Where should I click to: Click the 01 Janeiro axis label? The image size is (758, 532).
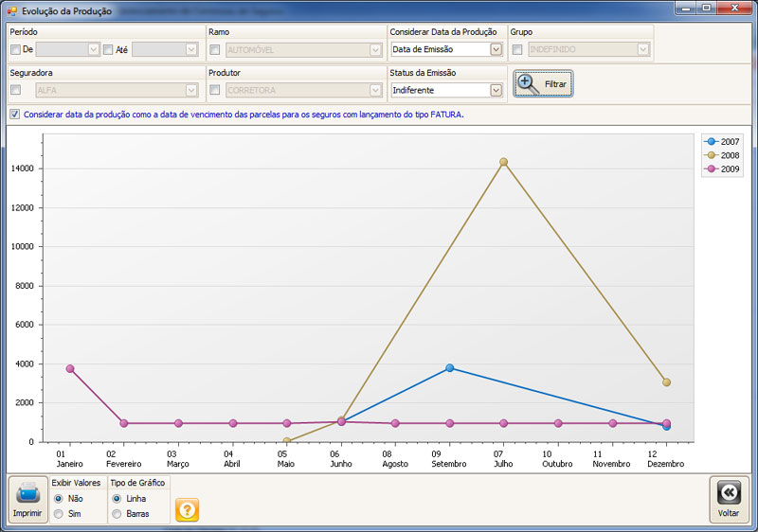pyautogui.click(x=69, y=458)
